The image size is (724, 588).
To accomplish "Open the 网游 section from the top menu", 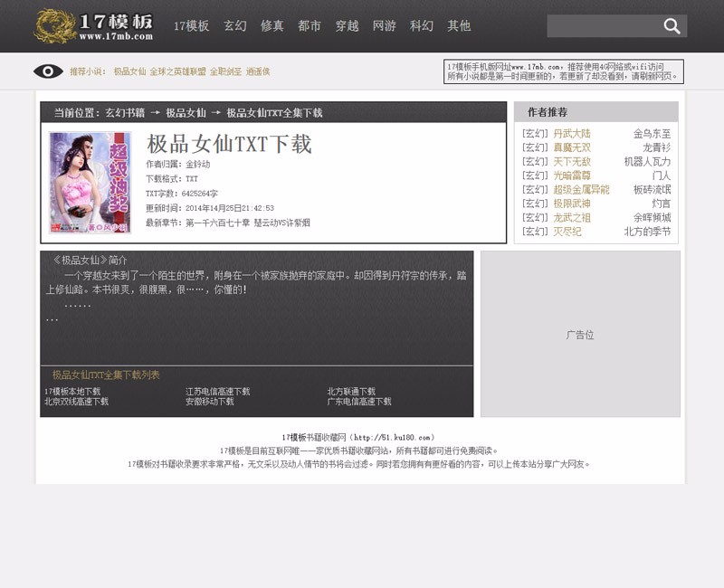I will 386,25.
